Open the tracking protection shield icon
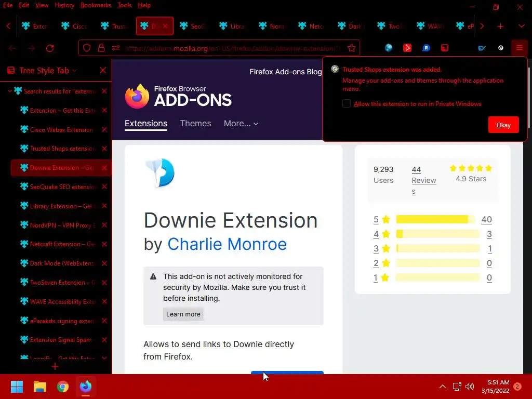Image resolution: width=532 pixels, height=399 pixels. (x=87, y=48)
